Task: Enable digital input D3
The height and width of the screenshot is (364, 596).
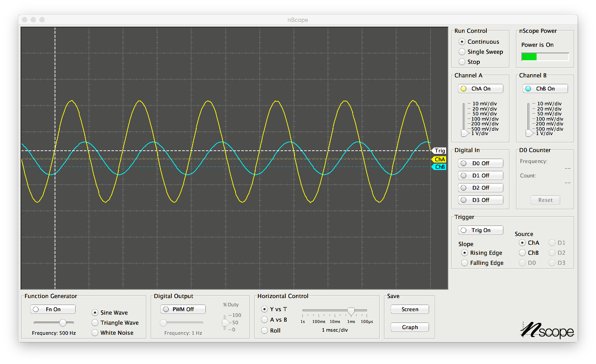Action: click(480, 200)
